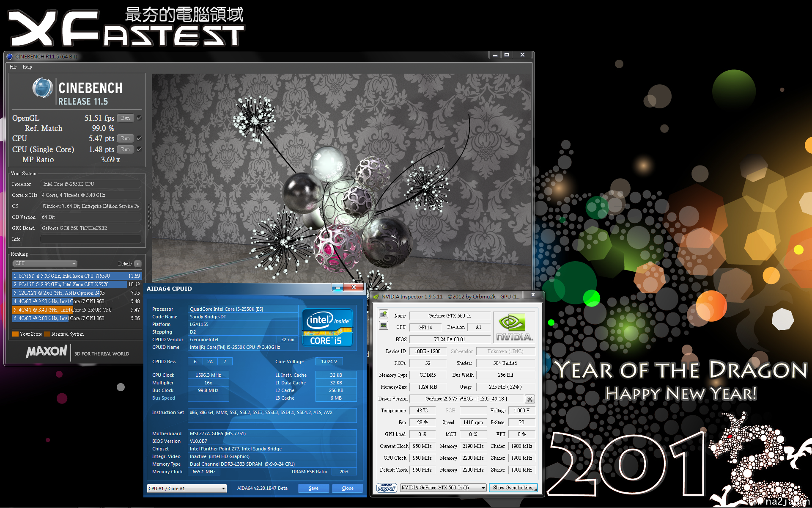812x508 pixels.
Task: Toggle the CPU (Single Core) test checkbox
Action: tap(140, 149)
